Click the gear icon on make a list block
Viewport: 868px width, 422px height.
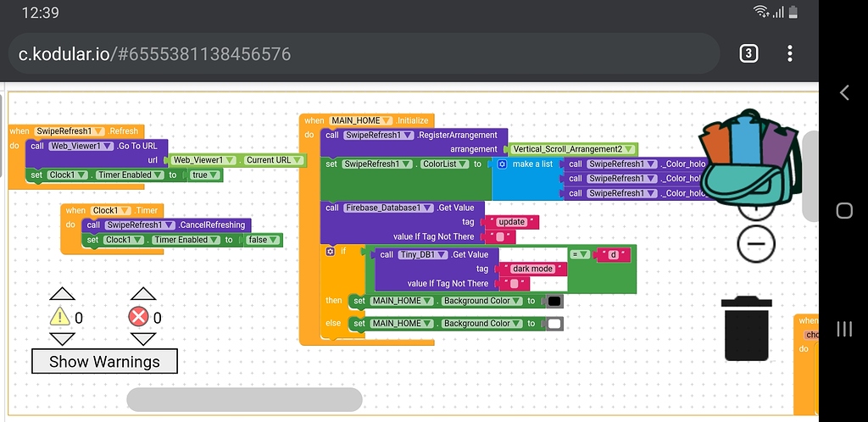[x=502, y=164]
